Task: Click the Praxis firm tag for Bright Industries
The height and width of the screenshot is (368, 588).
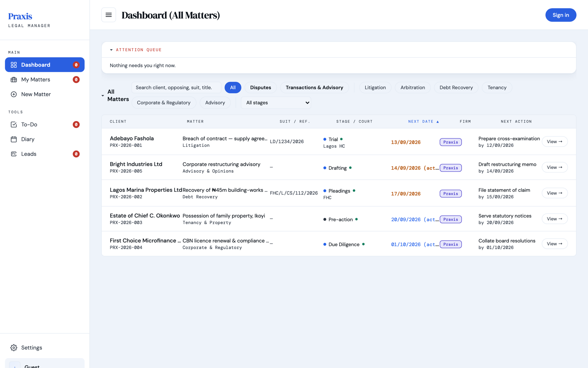Action: pyautogui.click(x=451, y=168)
